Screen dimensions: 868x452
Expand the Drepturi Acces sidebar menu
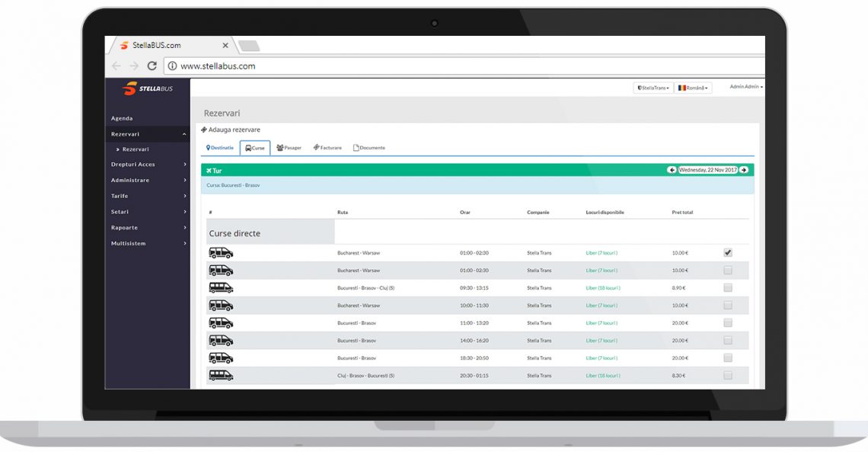147,165
